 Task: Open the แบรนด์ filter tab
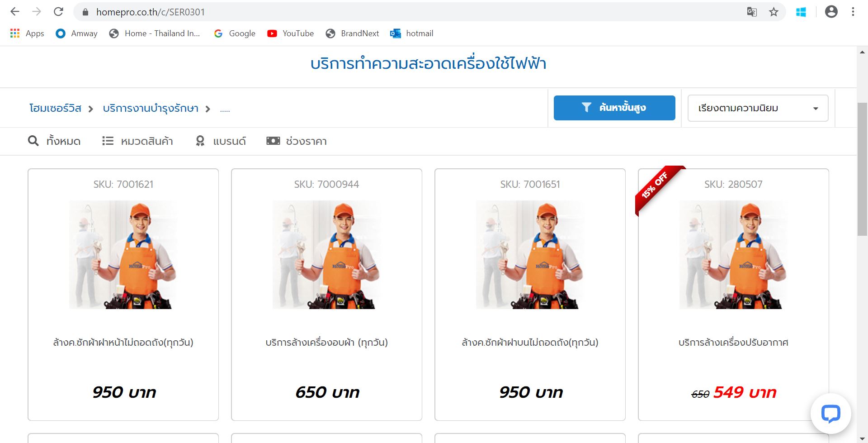(x=221, y=141)
